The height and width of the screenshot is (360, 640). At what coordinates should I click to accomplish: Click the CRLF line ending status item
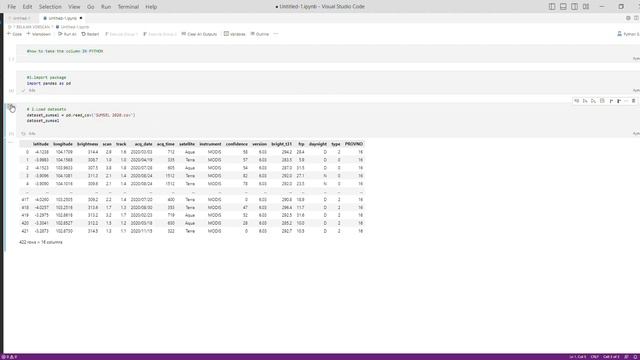coord(595,357)
